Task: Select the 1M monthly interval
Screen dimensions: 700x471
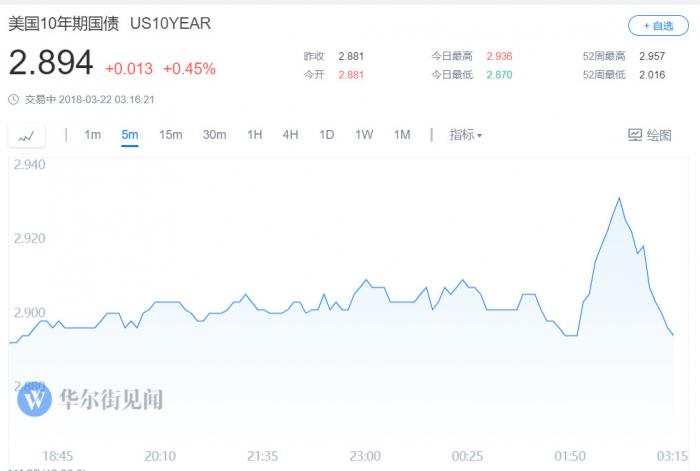Action: tap(402, 135)
